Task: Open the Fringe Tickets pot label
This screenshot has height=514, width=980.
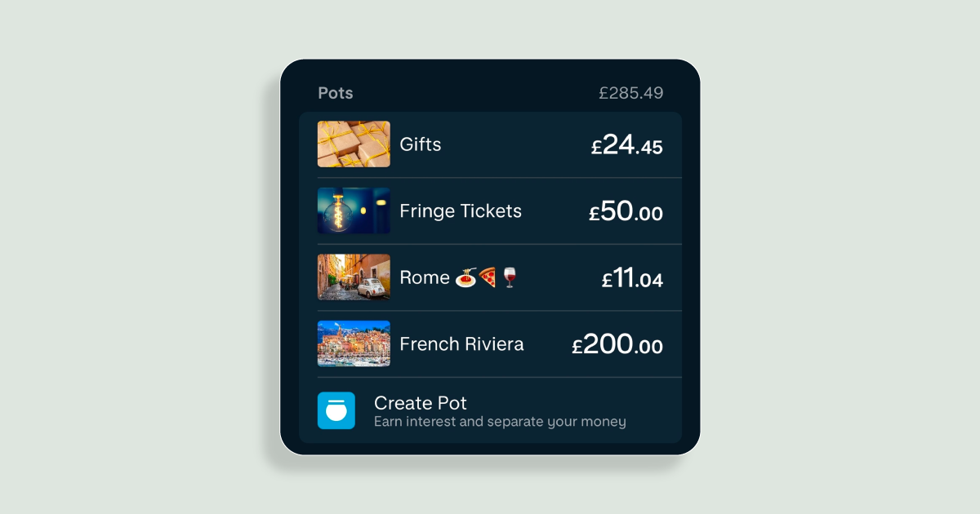Action: click(461, 211)
